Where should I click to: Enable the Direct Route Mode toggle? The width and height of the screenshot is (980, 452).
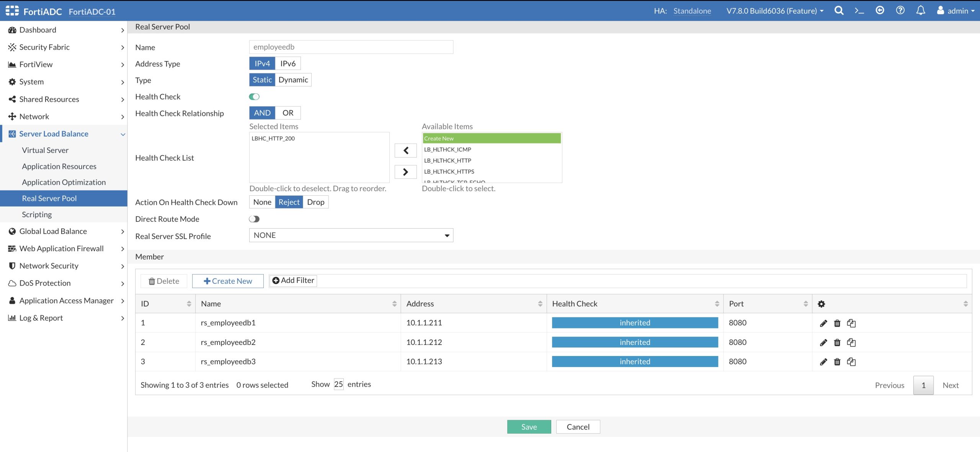click(254, 219)
